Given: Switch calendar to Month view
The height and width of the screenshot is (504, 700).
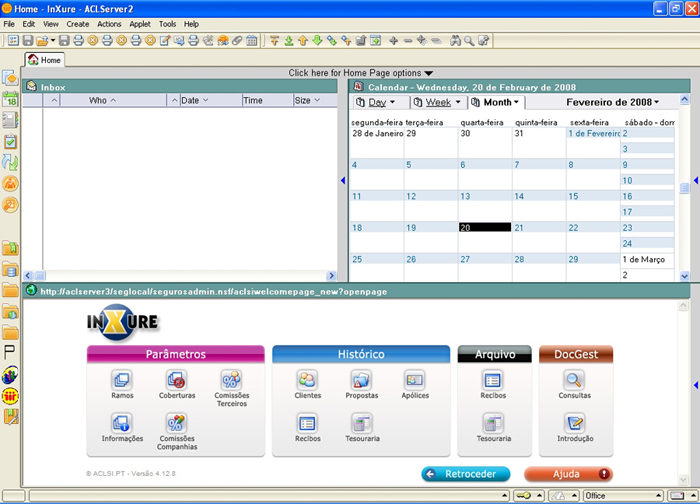Looking at the screenshot, I should tap(495, 102).
